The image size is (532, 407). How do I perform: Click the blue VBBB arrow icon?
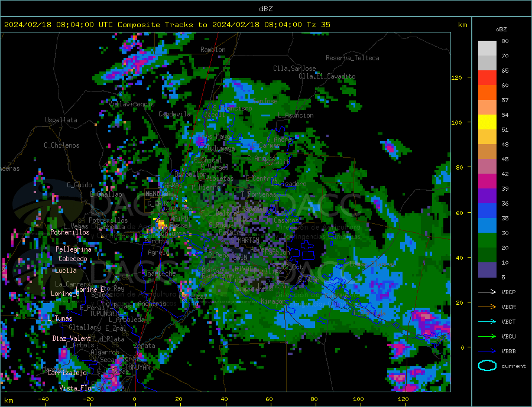tap(487, 351)
